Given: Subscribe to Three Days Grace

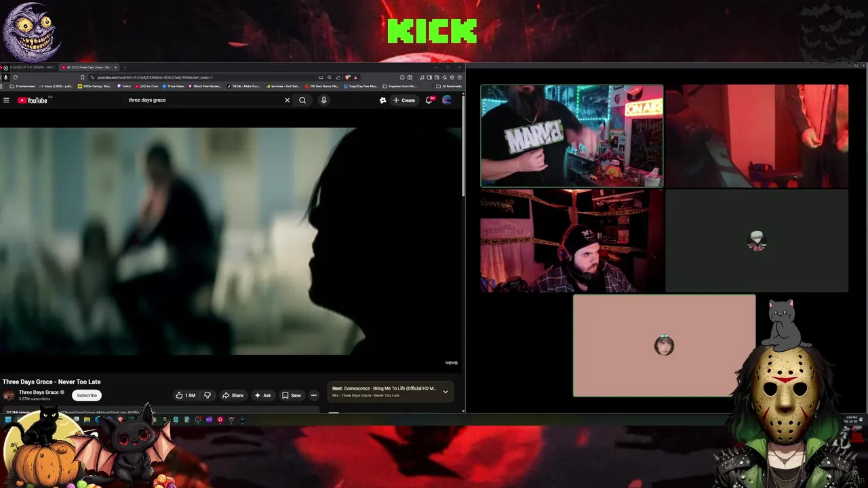Looking at the screenshot, I should [87, 395].
